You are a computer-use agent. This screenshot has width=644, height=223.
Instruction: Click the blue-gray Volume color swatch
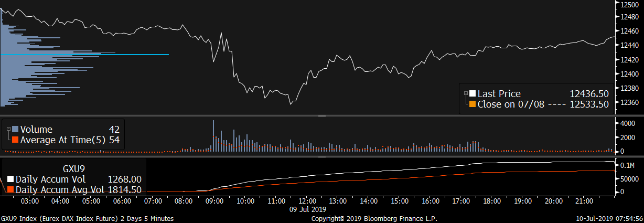coord(15,130)
